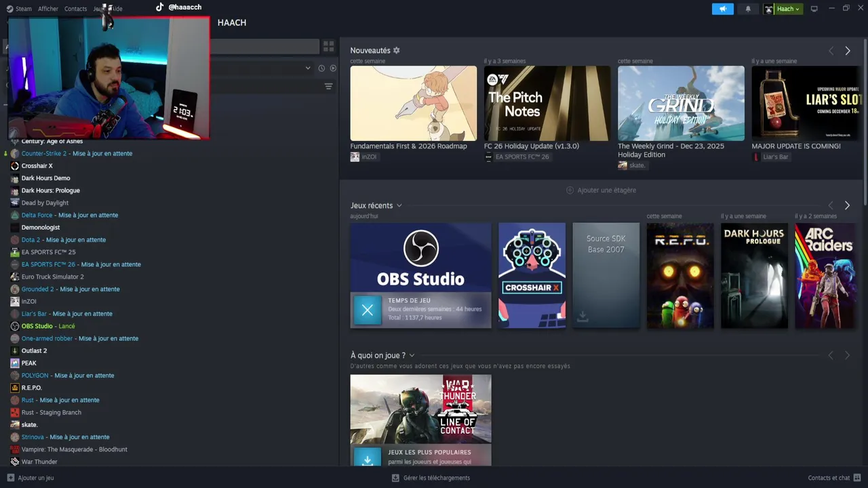The height and width of the screenshot is (488, 868).
Task: Toggle the ready-to-play filter icon
Action: [x=333, y=68]
